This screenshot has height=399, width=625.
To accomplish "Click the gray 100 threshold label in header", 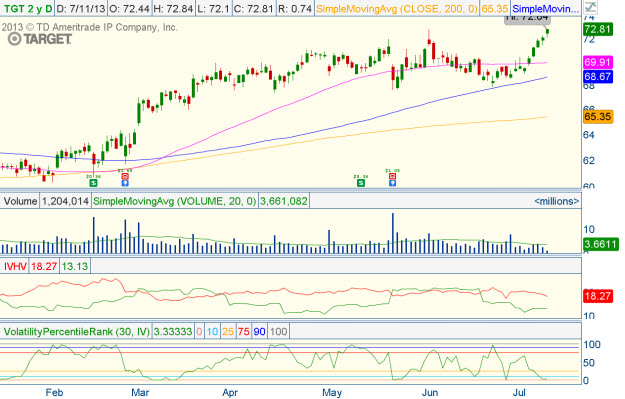I will (278, 331).
